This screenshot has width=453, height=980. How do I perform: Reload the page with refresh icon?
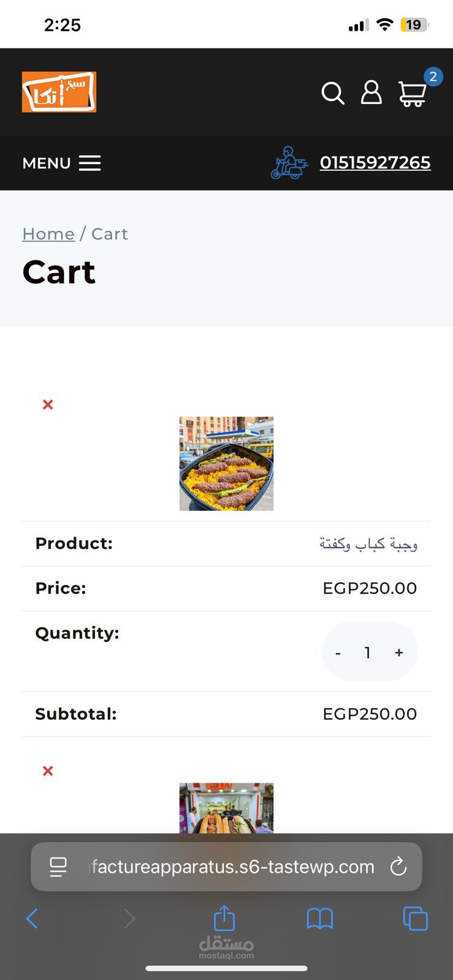point(398,867)
